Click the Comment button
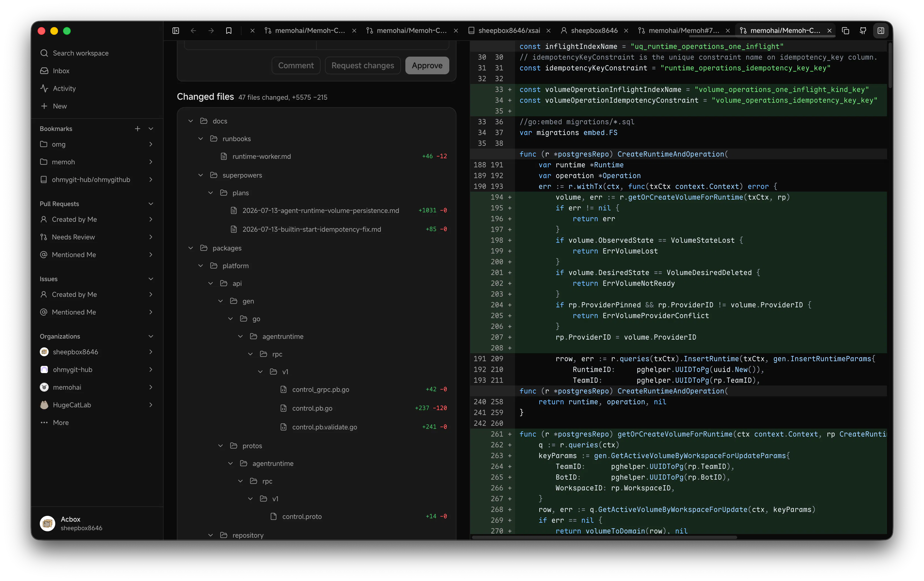This screenshot has width=924, height=581. click(296, 65)
